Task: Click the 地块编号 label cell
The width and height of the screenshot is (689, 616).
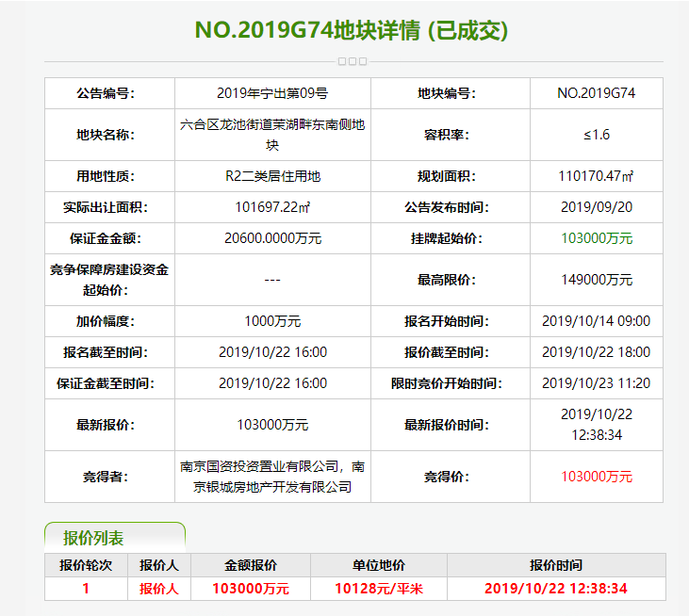Action: [451, 93]
